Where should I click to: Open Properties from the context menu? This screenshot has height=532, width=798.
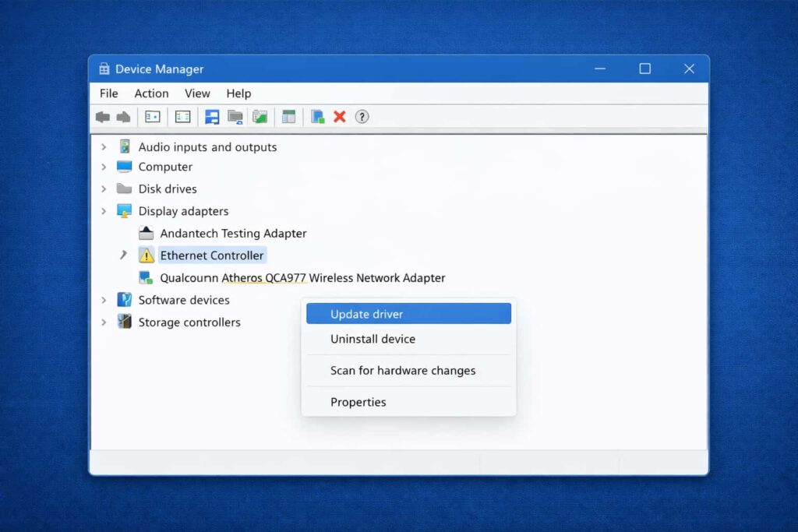[x=358, y=402]
